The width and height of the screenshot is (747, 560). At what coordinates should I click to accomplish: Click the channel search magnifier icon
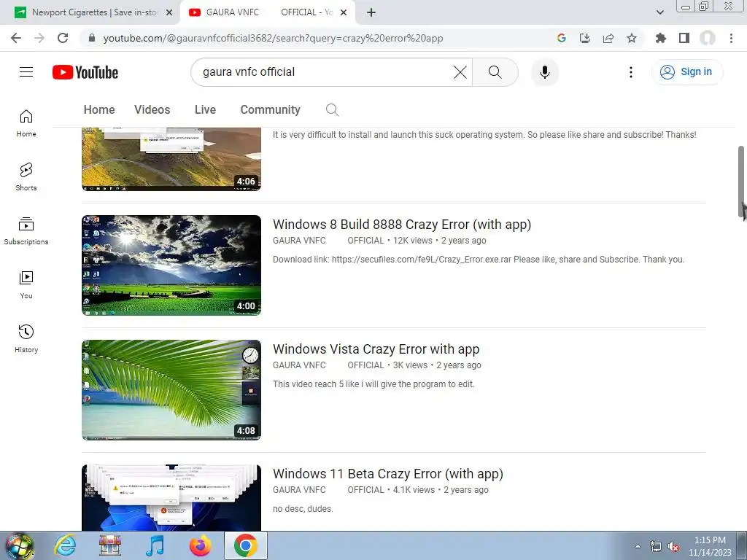[x=332, y=110]
